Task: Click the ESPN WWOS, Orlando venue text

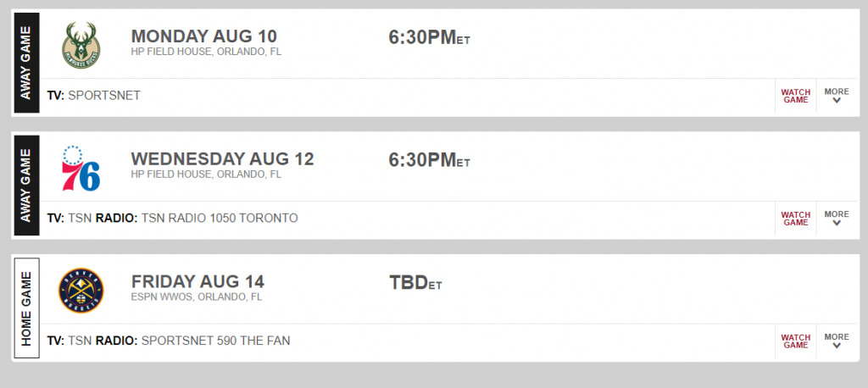Action: (197, 297)
